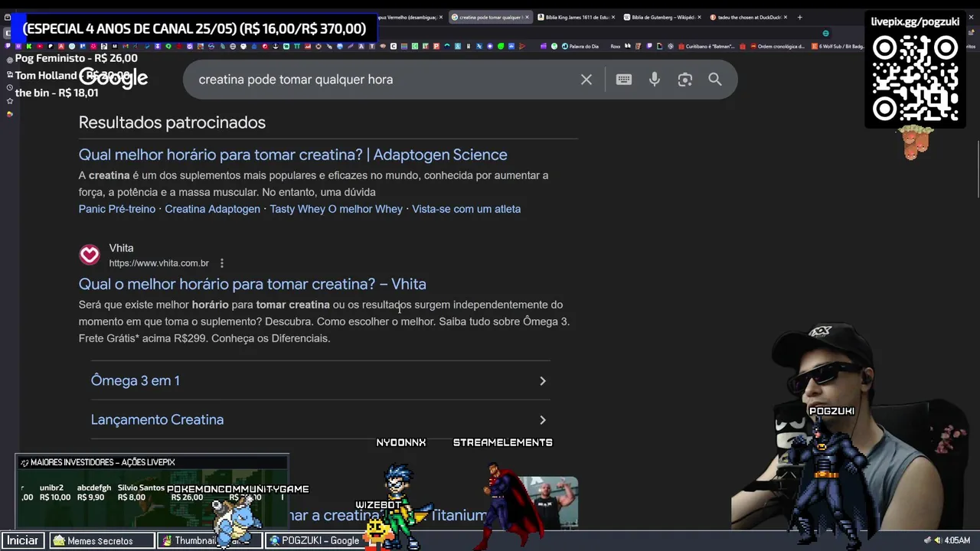The image size is (980, 551).
Task: Open the 'Wolf Sub / Bit Badge' bookmark
Action: 839,46
